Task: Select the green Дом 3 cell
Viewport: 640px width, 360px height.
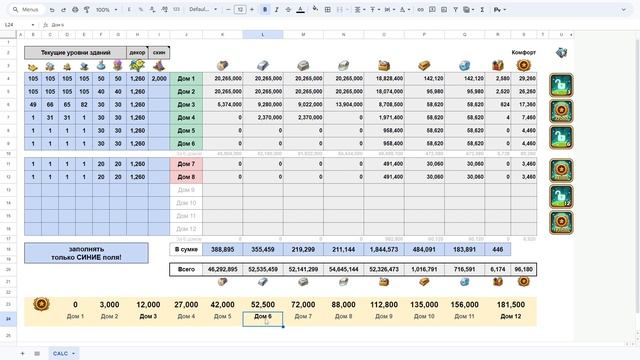Action: pyautogui.click(x=186, y=104)
